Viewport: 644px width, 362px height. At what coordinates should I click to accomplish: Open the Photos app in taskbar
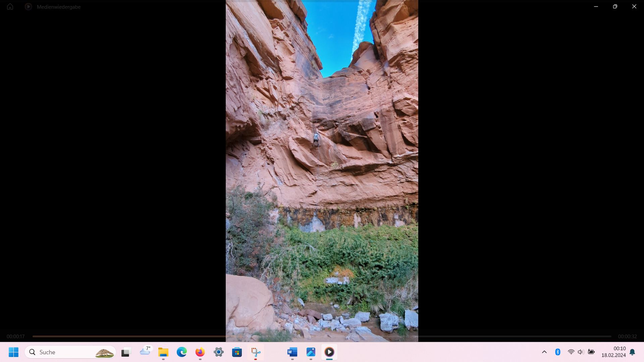point(311,352)
